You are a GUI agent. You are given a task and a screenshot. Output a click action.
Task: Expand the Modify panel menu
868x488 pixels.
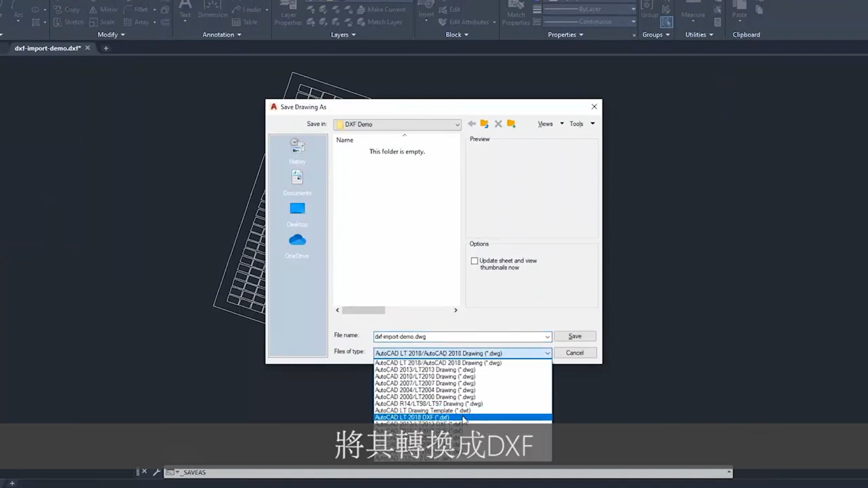pyautogui.click(x=110, y=35)
